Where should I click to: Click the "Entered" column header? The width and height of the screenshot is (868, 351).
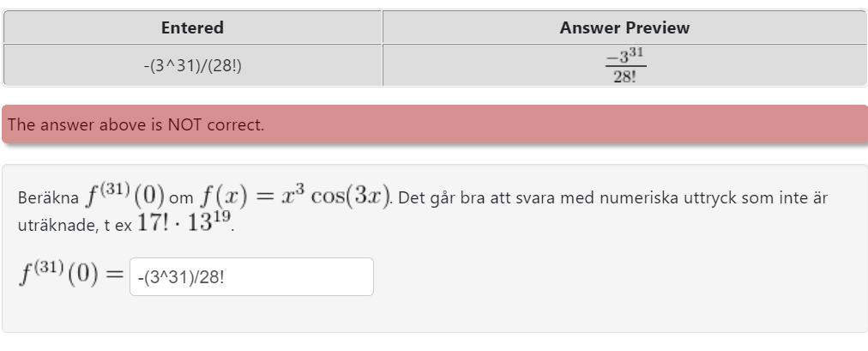point(192,27)
